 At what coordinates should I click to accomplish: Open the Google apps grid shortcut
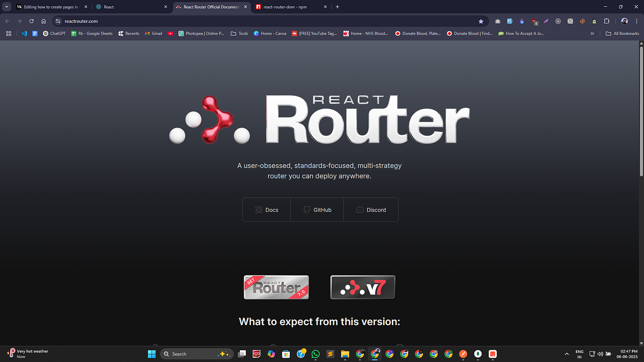(x=8, y=33)
